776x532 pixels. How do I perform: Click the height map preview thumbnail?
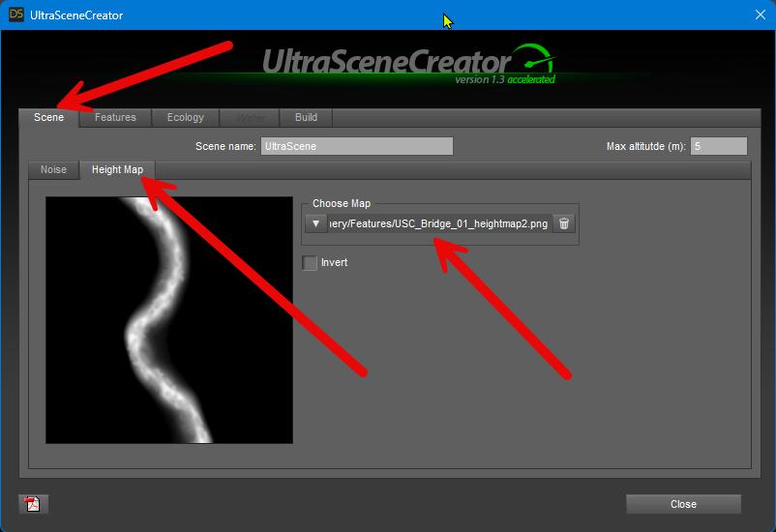tap(169, 320)
